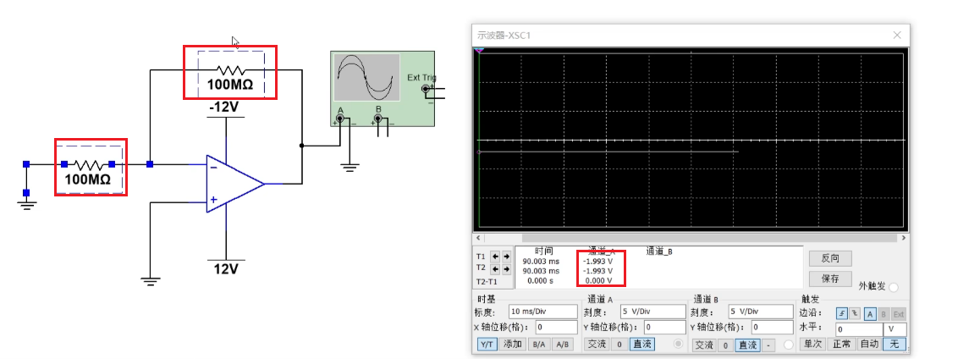Image resolution: width=980 pixels, height=359 pixels.
Task: Click oscilloscope channel B terminal
Action: pos(377,119)
